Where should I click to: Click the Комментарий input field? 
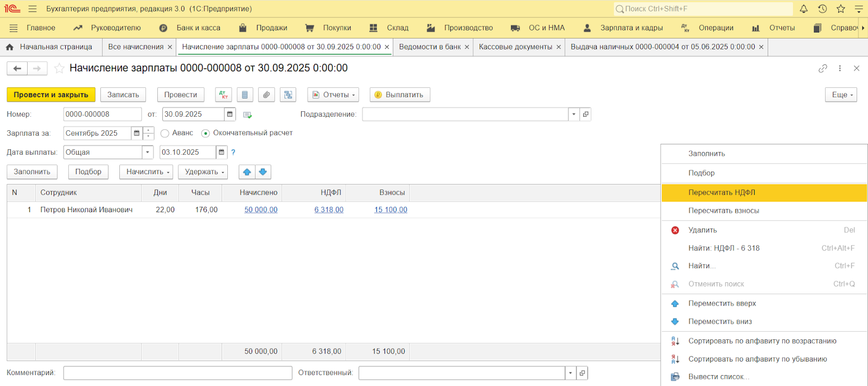point(177,373)
